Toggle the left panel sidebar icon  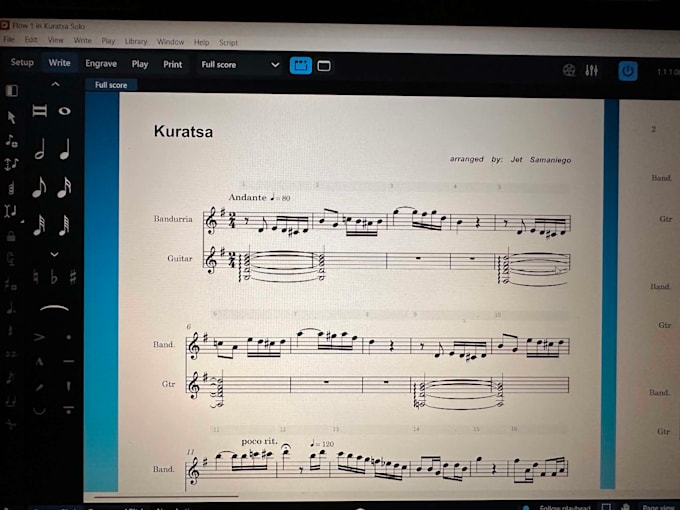click(x=12, y=90)
